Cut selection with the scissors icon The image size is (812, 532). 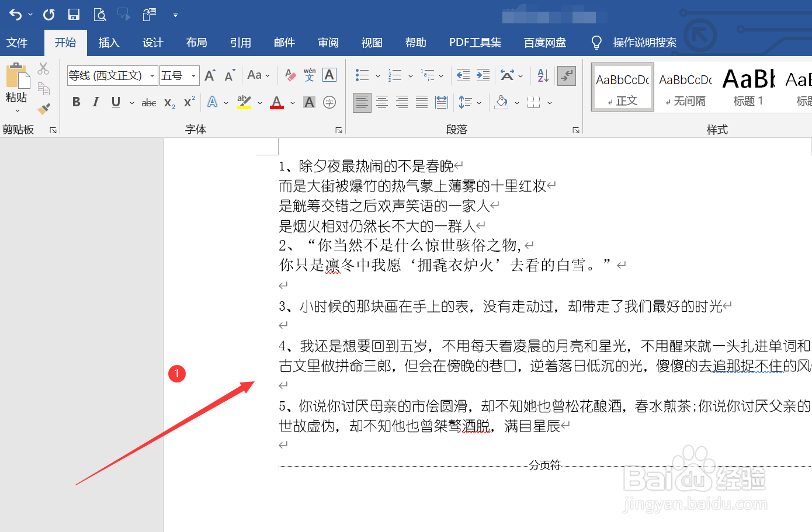(43, 68)
